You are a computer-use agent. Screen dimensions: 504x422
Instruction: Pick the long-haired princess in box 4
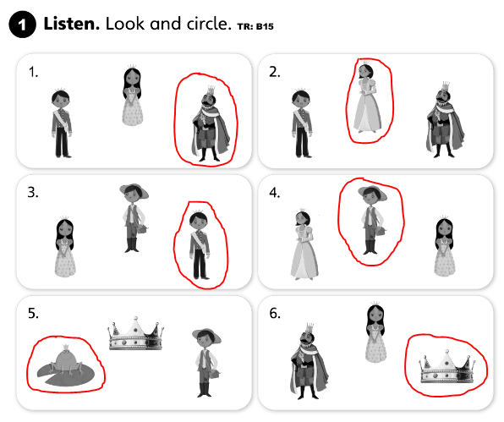point(445,245)
